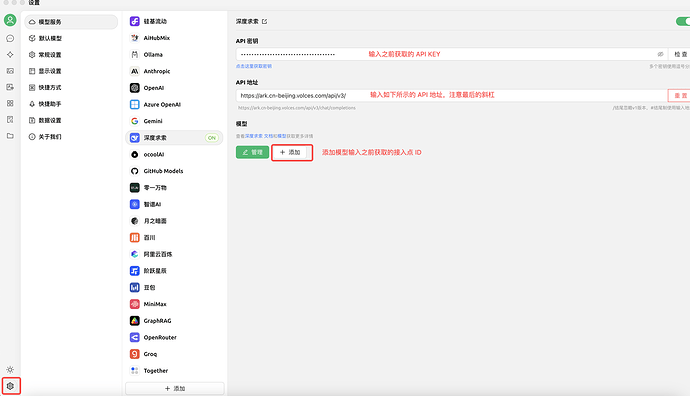
Task: Click into the API 地址 address field
Action: (x=451, y=95)
